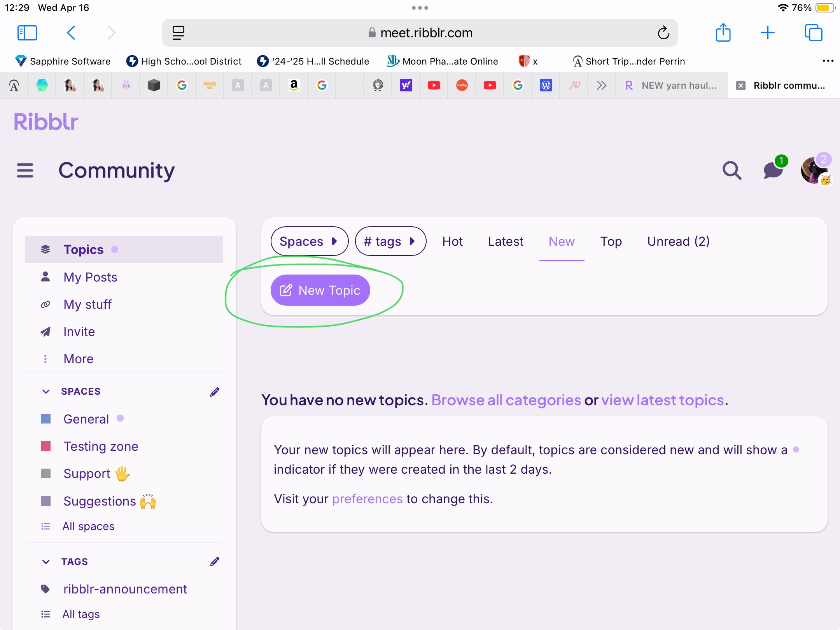Image resolution: width=840 pixels, height=630 pixels.
Task: Open My stuff
Action: click(87, 304)
